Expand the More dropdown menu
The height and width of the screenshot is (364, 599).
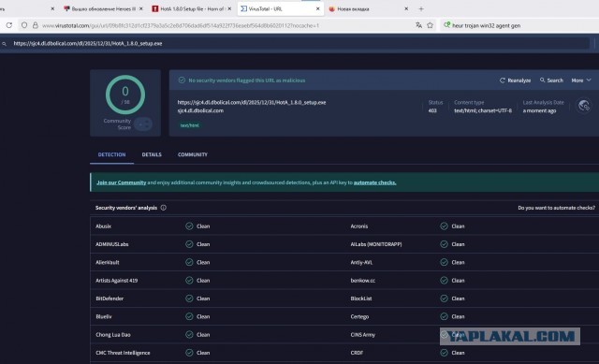pyautogui.click(x=581, y=80)
